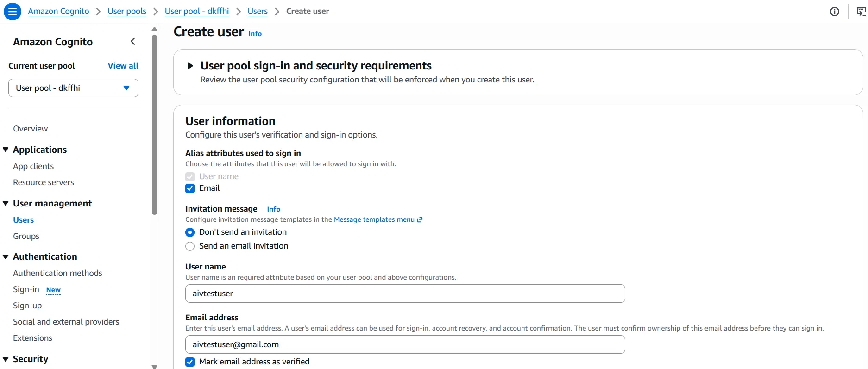868x369 pixels.
Task: Open the User pool - dkffhi dropdown
Action: click(x=73, y=88)
